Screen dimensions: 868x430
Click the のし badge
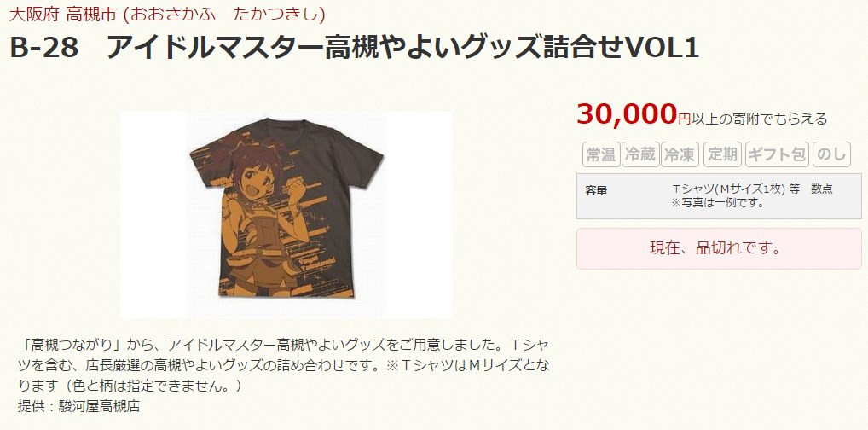click(831, 154)
